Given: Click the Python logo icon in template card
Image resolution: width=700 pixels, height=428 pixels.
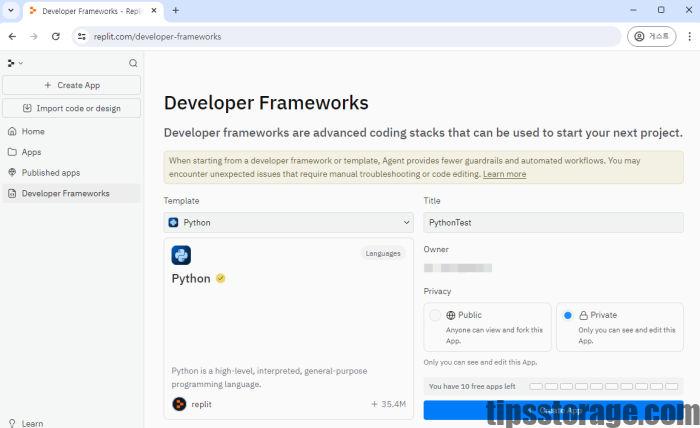Looking at the screenshot, I should pos(181,255).
